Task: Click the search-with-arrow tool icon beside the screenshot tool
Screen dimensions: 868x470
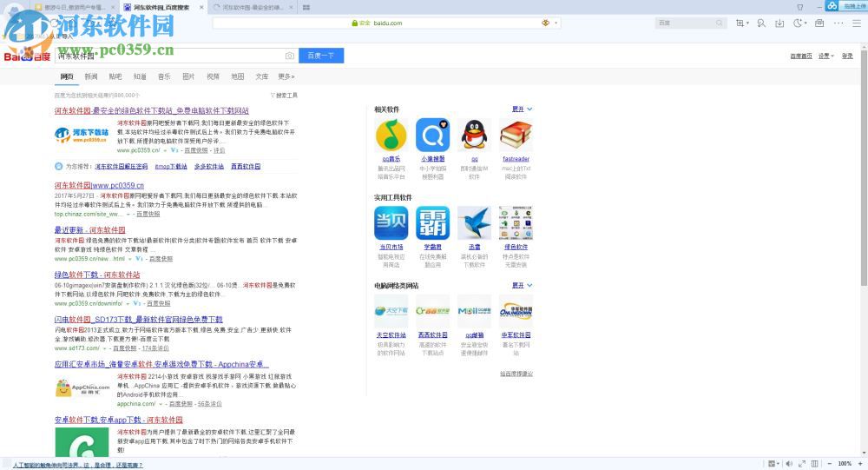Action: pyautogui.click(x=762, y=23)
